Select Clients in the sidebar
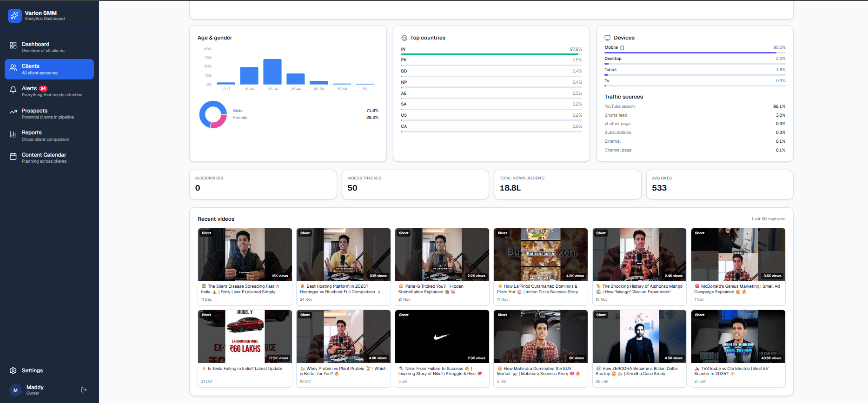Screen dimensions: 868x403 coord(49,69)
